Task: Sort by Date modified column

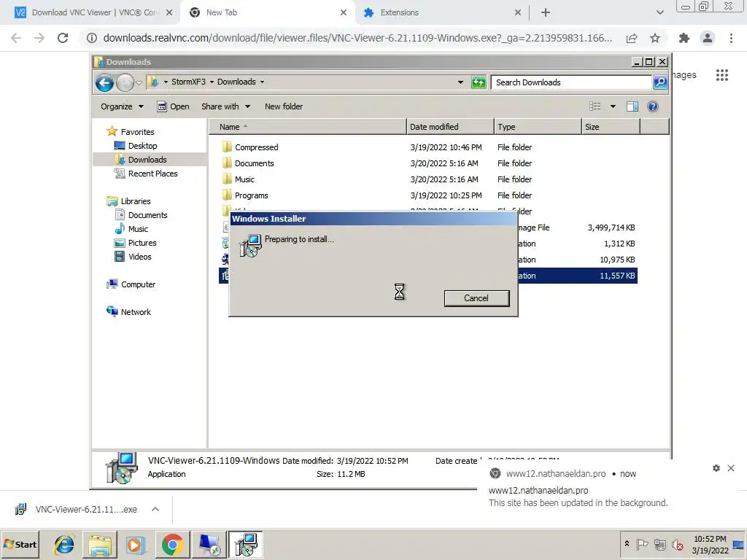Action: point(450,127)
